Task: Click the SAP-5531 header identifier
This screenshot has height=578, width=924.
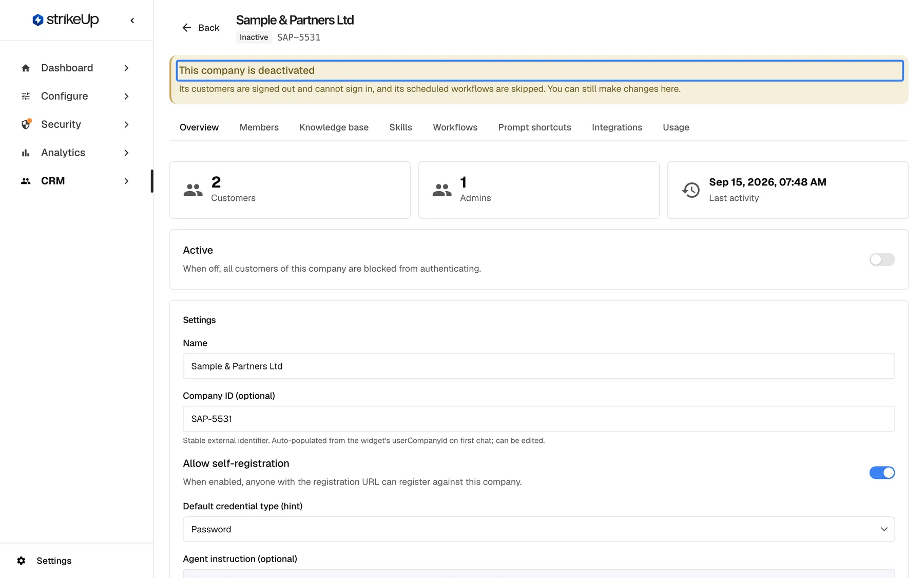Action: 299,37
